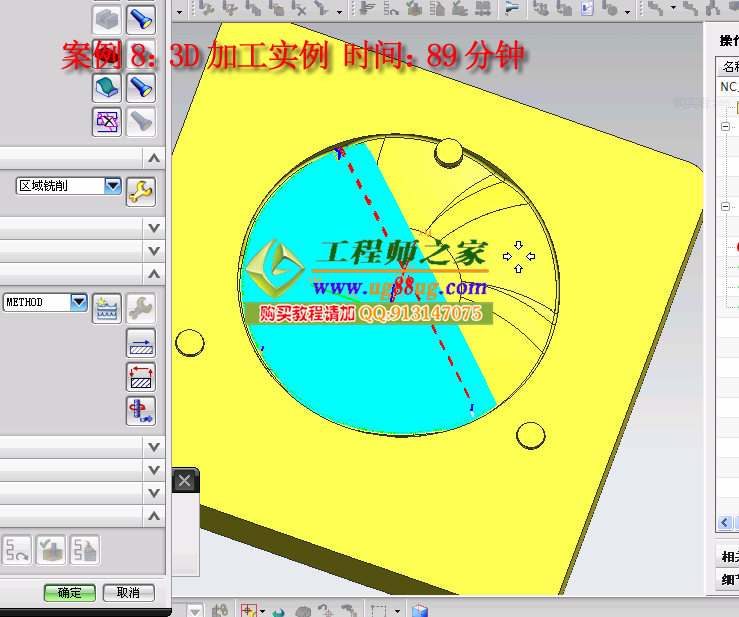
Task: Click the list tool path icon
Action: coord(85,549)
